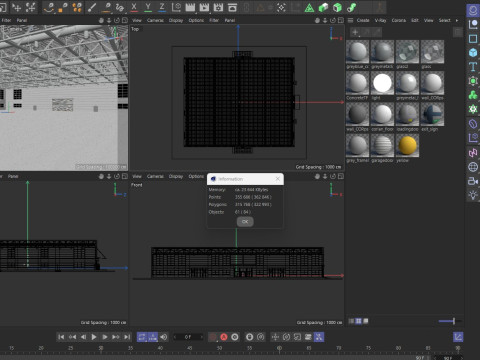
Task: Open timeline graph button at right
Action: (458, 337)
